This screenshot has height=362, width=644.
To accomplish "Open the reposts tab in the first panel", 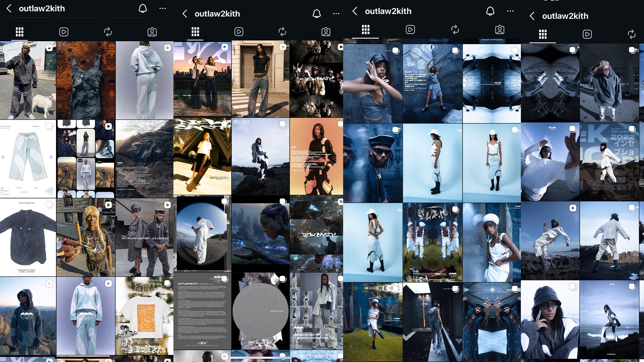I will point(108,32).
